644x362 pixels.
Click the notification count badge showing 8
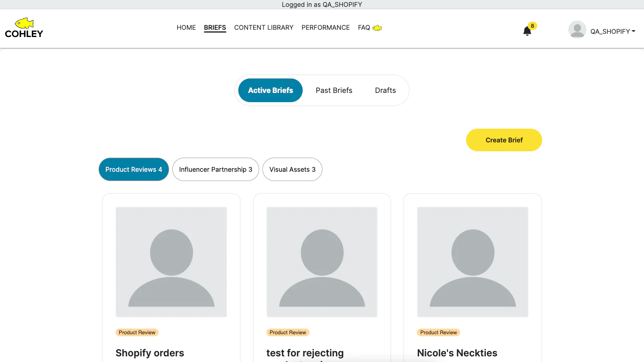click(x=532, y=26)
